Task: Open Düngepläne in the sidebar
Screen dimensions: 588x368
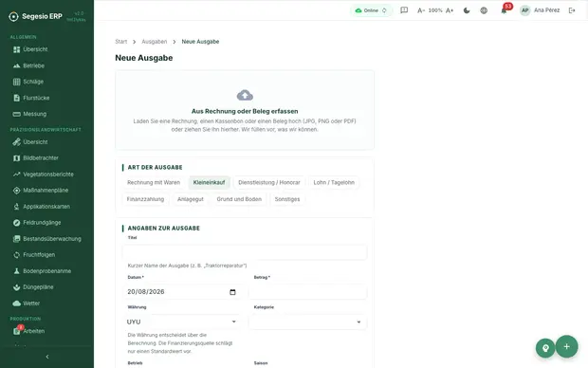Action: click(33, 287)
